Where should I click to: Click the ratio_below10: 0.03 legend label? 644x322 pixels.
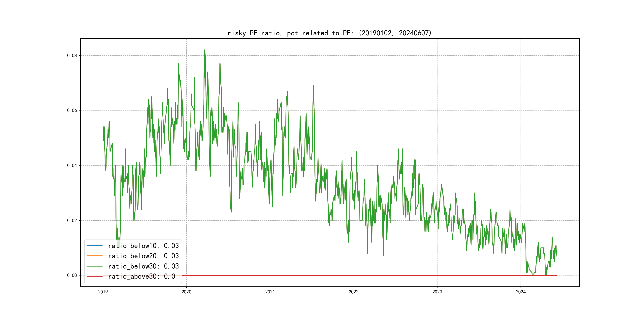pyautogui.click(x=143, y=246)
